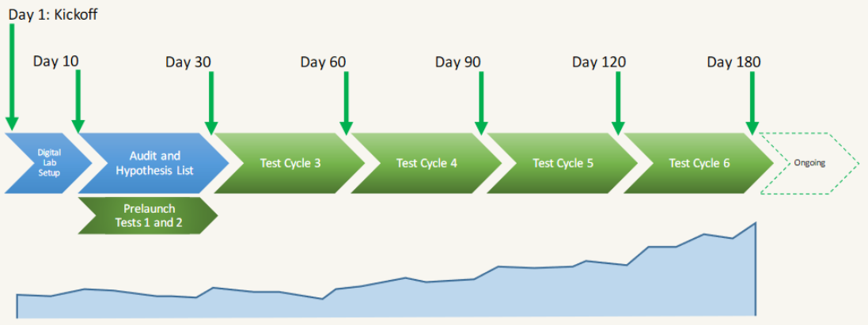Click the green arrow below Day 60

[346, 103]
